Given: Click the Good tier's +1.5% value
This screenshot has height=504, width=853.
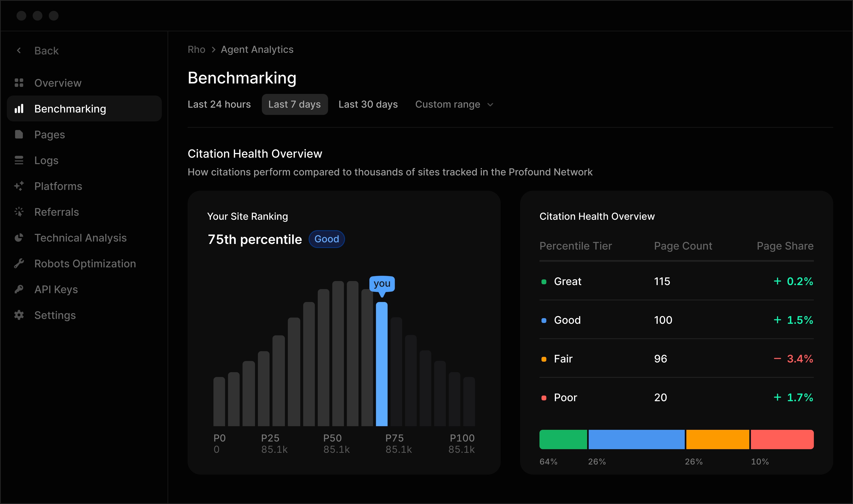Looking at the screenshot, I should pyautogui.click(x=793, y=320).
